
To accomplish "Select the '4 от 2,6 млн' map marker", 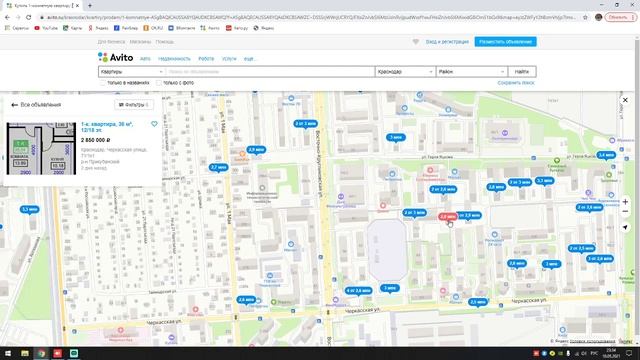I will coord(358,291).
